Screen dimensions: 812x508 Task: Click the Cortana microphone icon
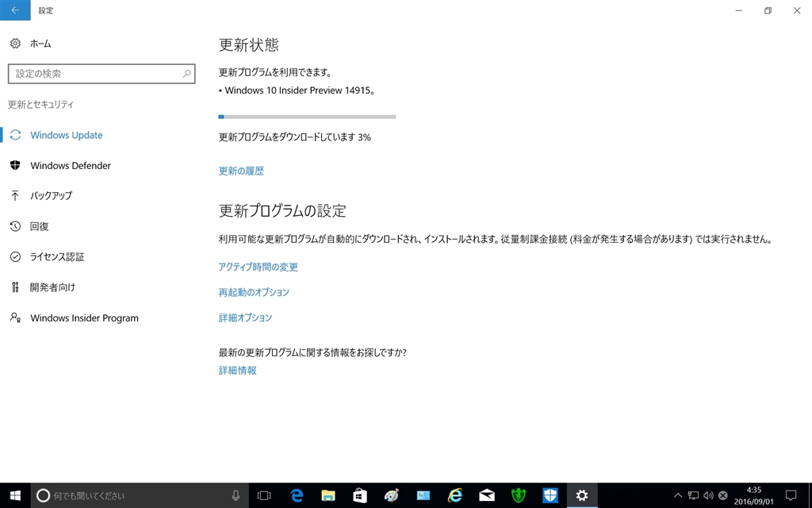[236, 495]
